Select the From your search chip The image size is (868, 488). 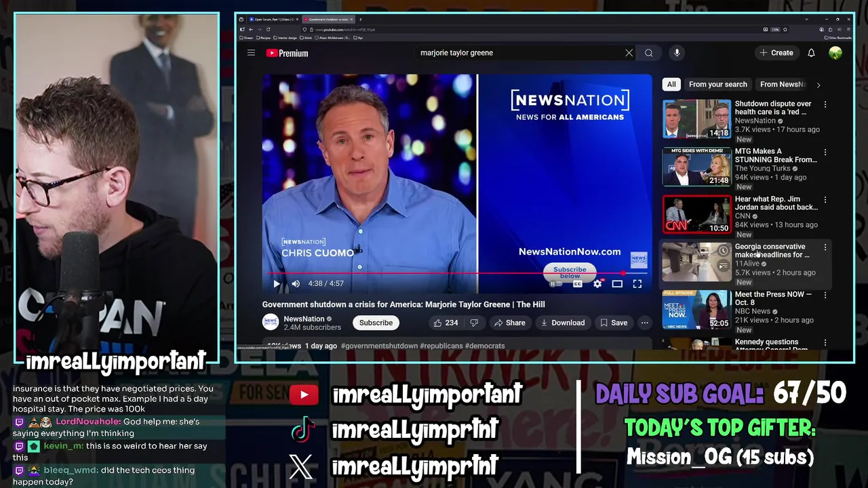[x=717, y=84]
